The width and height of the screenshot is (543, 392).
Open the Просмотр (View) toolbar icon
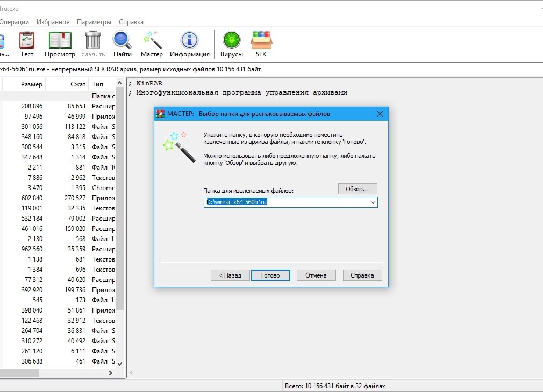[60, 44]
